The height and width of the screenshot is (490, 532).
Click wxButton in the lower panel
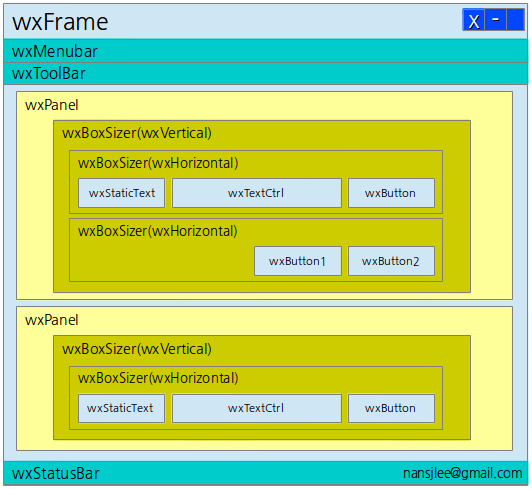(391, 408)
